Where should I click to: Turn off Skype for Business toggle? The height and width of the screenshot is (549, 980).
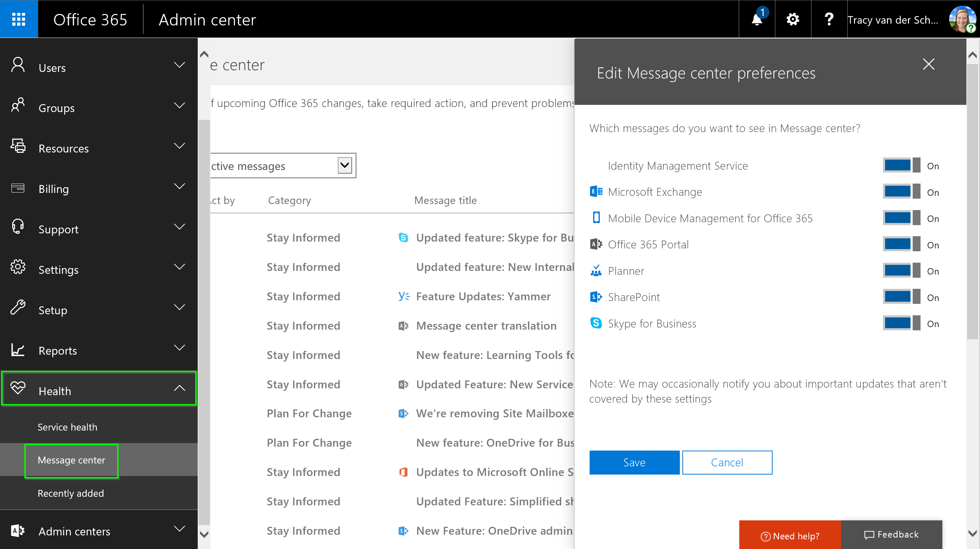pyautogui.click(x=901, y=323)
